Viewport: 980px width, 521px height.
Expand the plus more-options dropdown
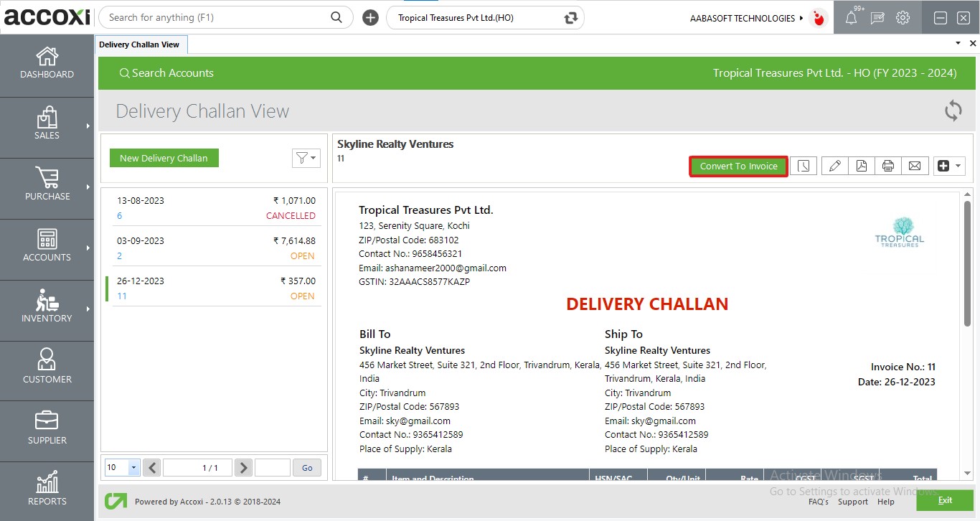pos(949,166)
